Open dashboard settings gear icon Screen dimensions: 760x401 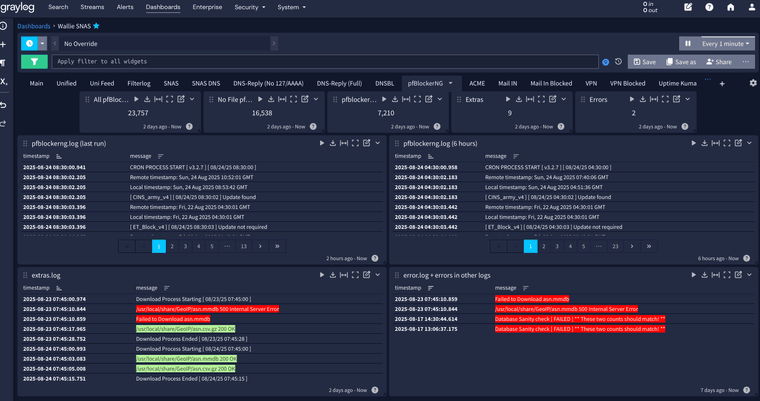click(753, 83)
